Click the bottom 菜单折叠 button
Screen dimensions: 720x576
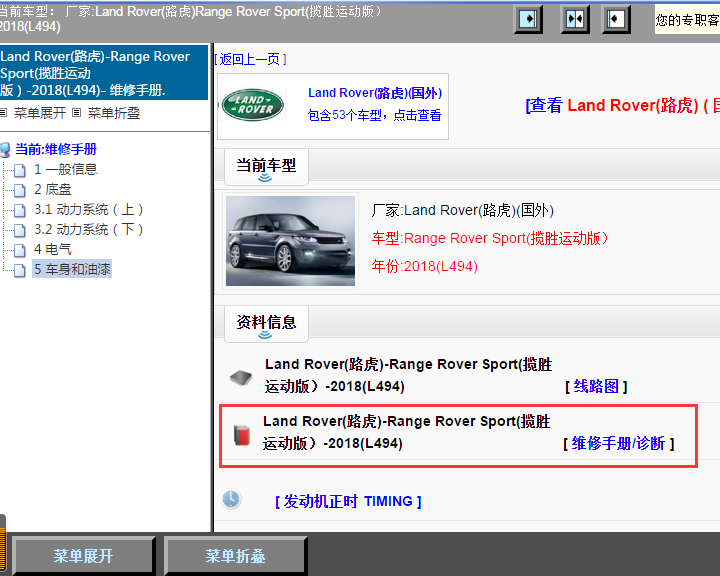click(235, 556)
